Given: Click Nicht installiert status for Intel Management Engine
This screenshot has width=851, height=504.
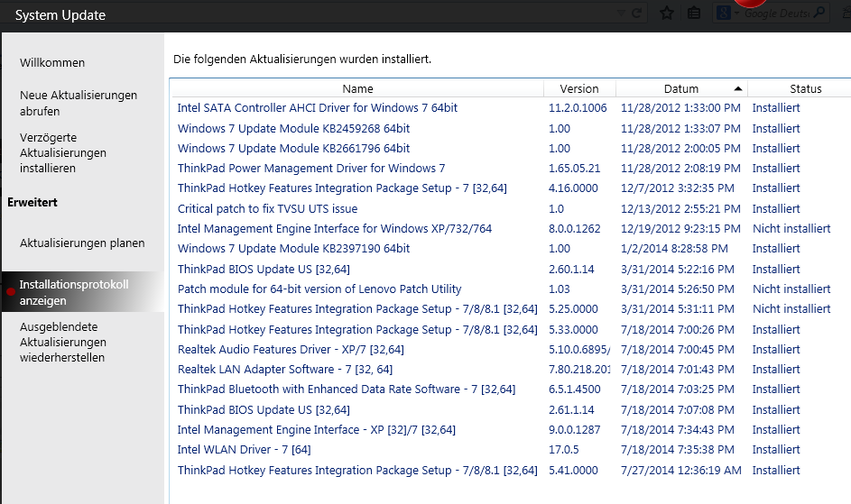Looking at the screenshot, I should point(791,228).
